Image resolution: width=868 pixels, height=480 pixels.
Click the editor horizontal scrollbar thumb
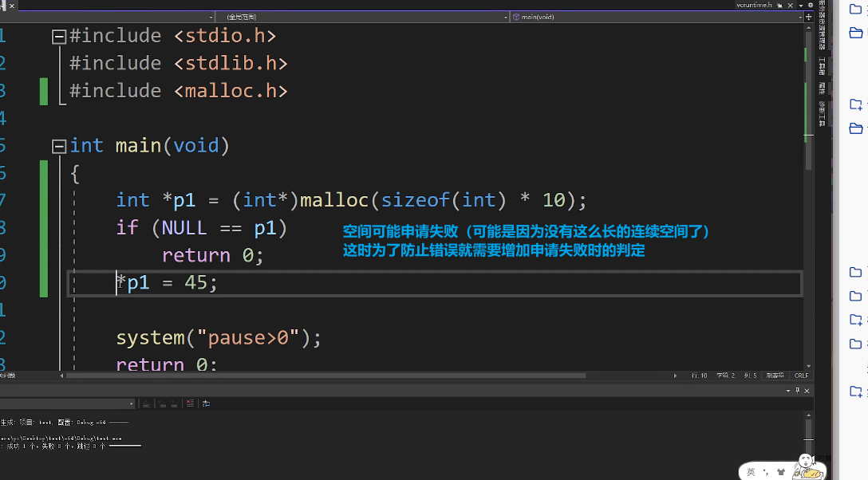tap(326, 376)
